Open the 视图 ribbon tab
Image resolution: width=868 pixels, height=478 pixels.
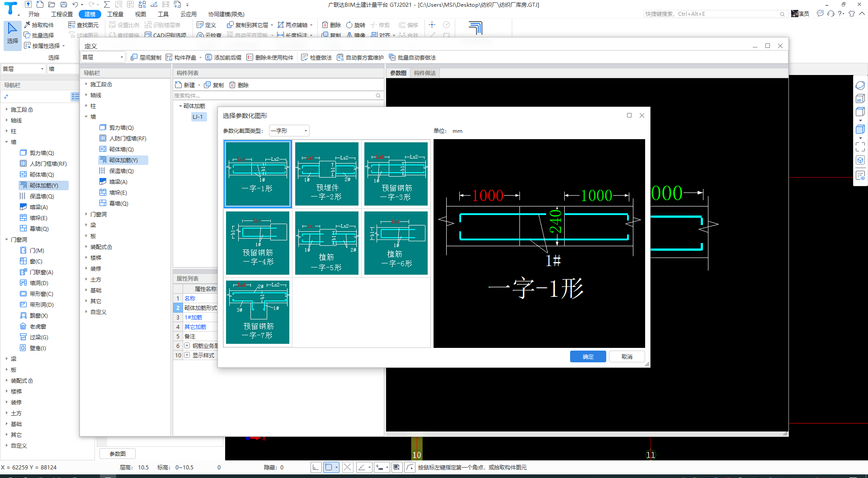tap(141, 14)
